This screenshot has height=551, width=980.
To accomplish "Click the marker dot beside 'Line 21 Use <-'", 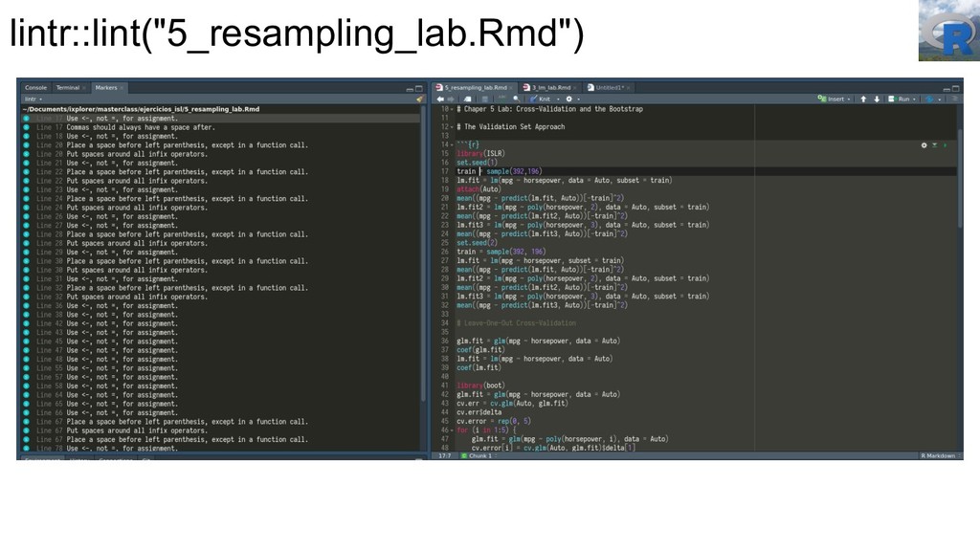I will pos(26,163).
